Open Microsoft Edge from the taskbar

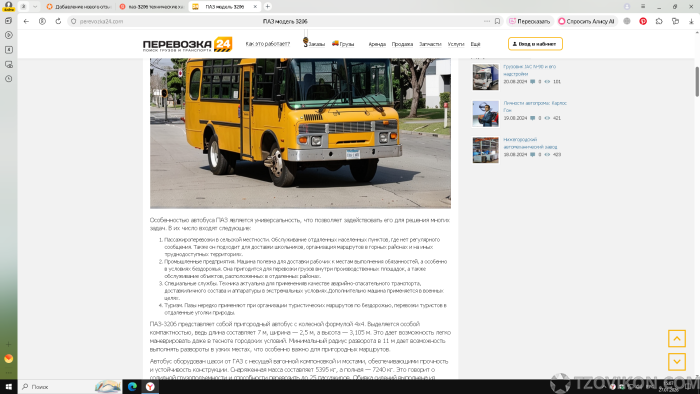(132, 386)
